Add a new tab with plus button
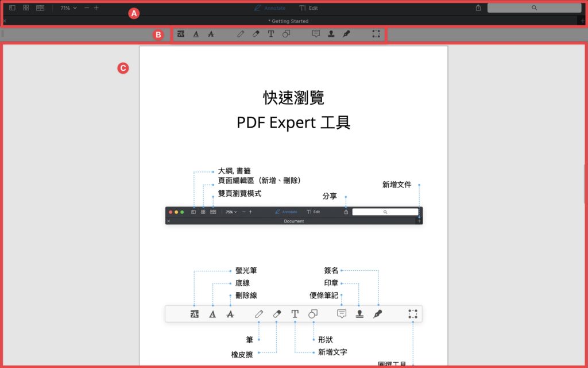This screenshot has height=368, width=588. point(582,21)
